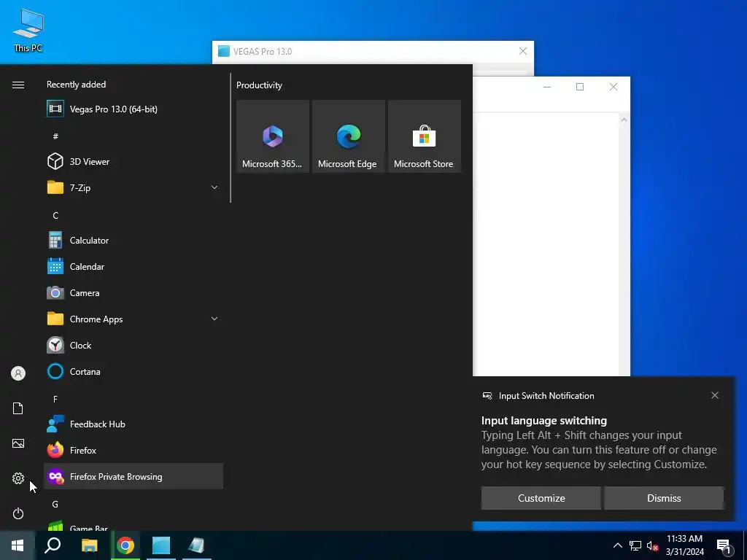This screenshot has height=560, width=747.
Task: Minimize the white background window
Action: pyautogui.click(x=547, y=87)
